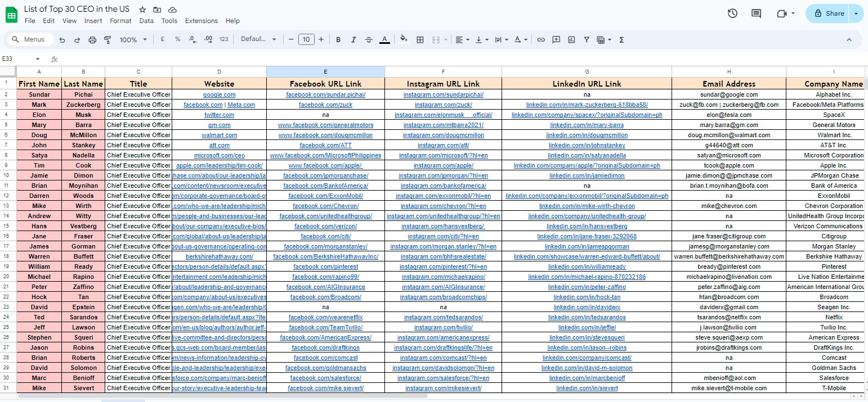Open the Data menu
Image resolution: width=868 pixels, height=402 pixels.
coord(146,21)
